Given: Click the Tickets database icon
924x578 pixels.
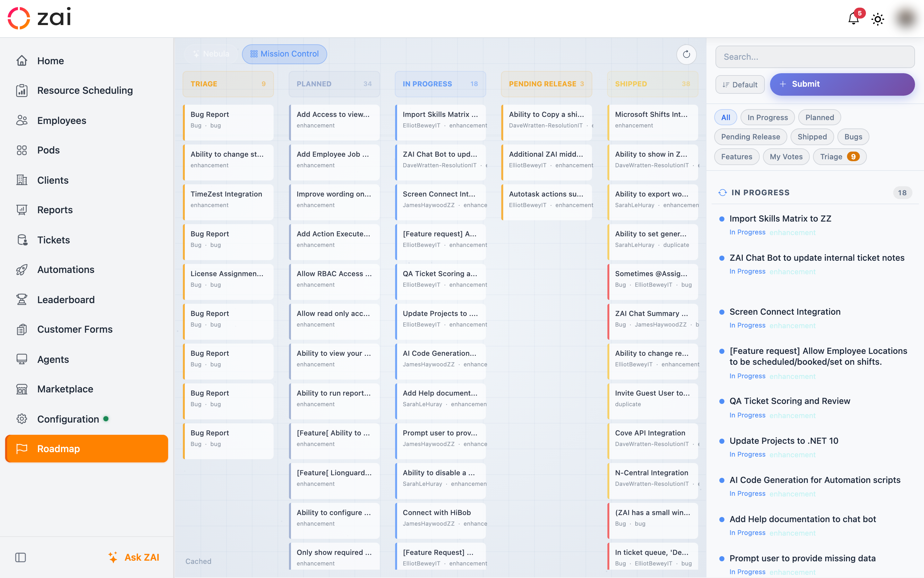Looking at the screenshot, I should click(x=22, y=240).
